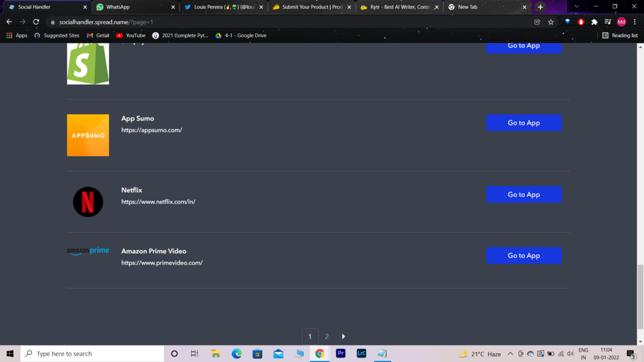This screenshot has width=644, height=362.
Task: Go to pagination page 2
Action: [327, 336]
